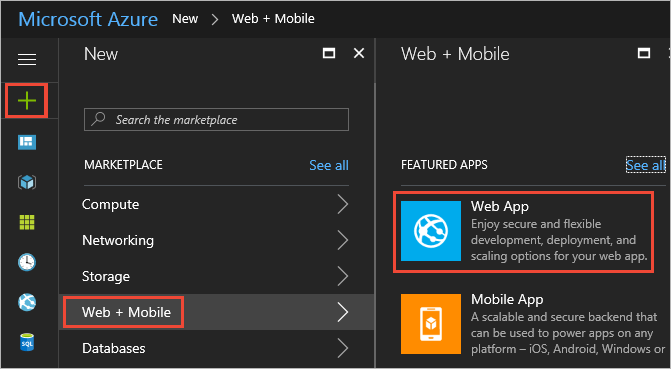
Task: Click the Web + Mobile blade title
Action: pos(455,54)
